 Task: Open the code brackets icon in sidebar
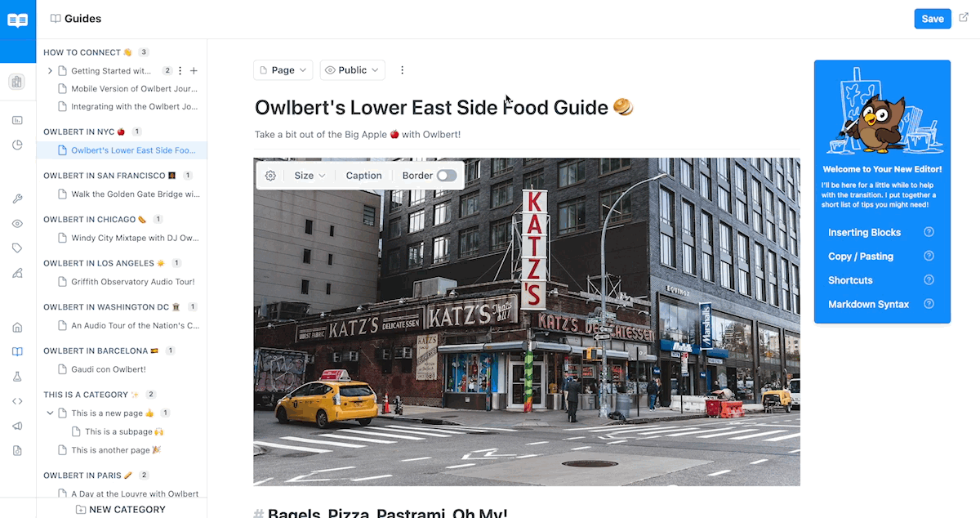(17, 401)
